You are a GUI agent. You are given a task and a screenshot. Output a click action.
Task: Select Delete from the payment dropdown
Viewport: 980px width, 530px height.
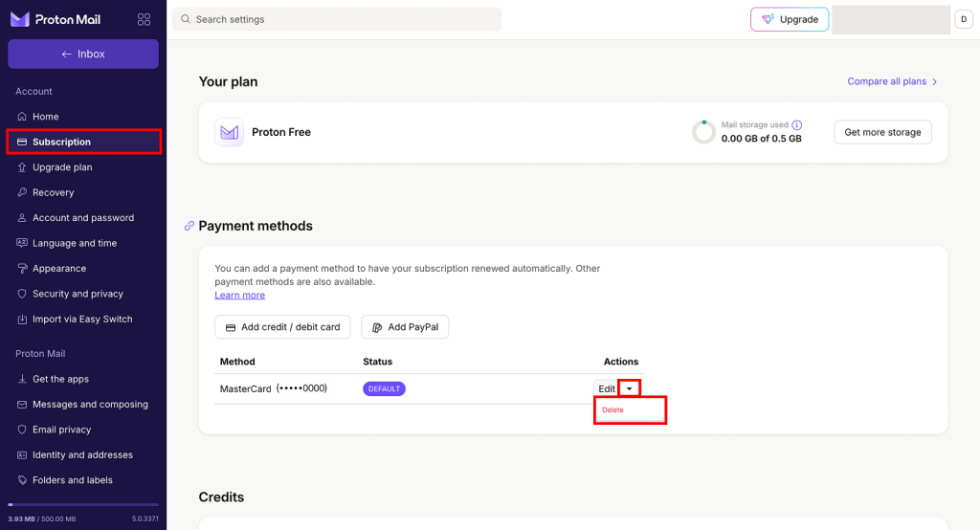tap(613, 410)
